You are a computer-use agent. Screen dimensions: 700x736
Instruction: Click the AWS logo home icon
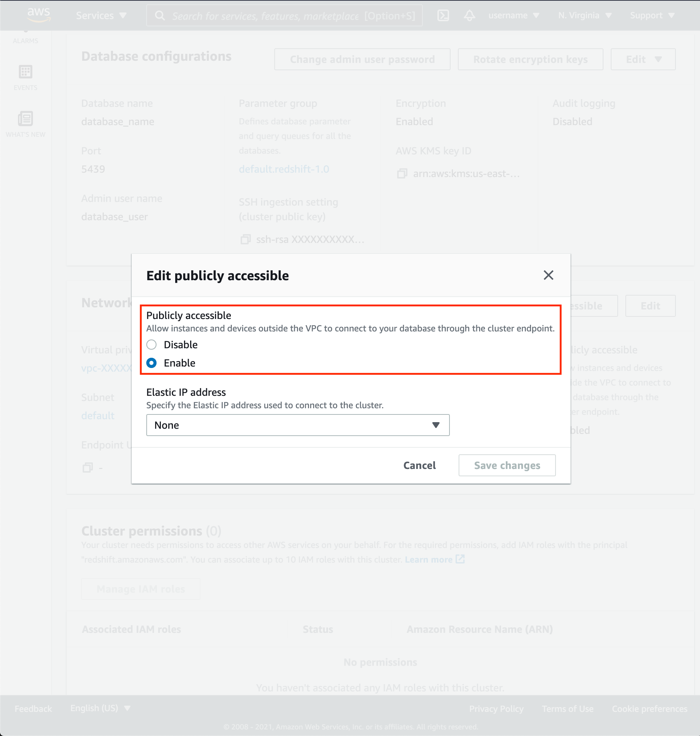click(38, 15)
